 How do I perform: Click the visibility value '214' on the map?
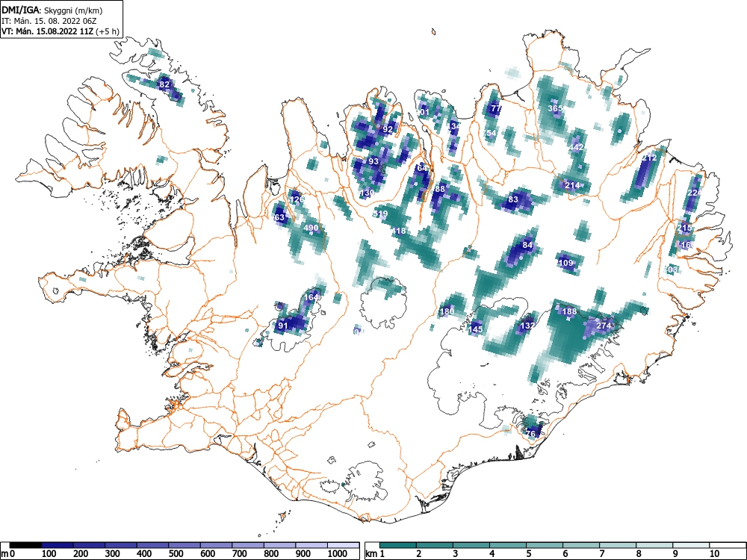[x=572, y=185]
